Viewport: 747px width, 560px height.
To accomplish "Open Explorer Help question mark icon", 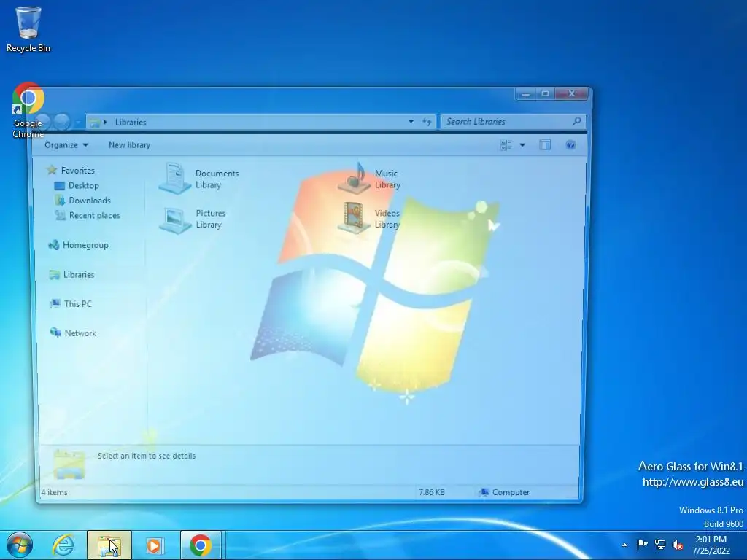I will tap(570, 145).
